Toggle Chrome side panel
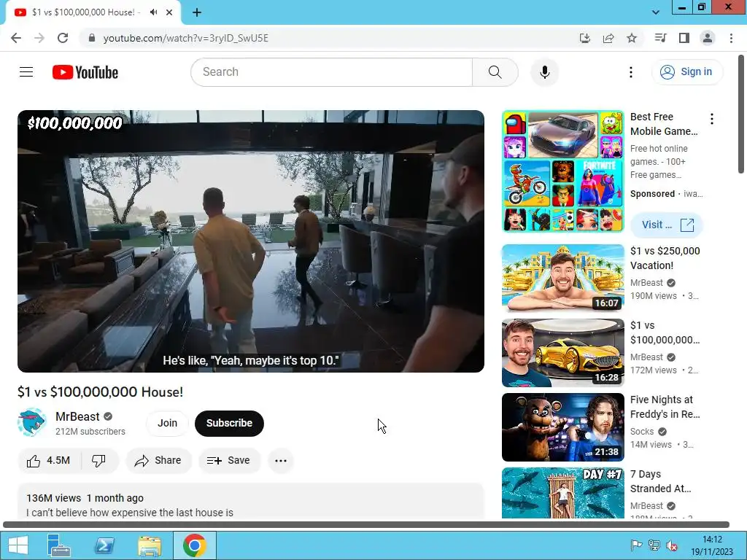747x560 pixels. click(684, 38)
